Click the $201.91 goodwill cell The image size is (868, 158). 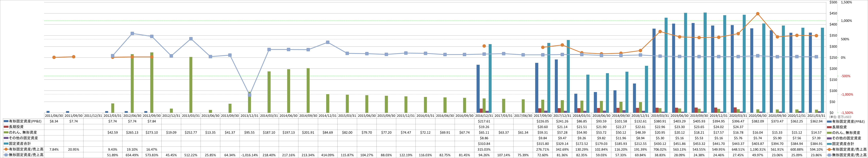308,132
